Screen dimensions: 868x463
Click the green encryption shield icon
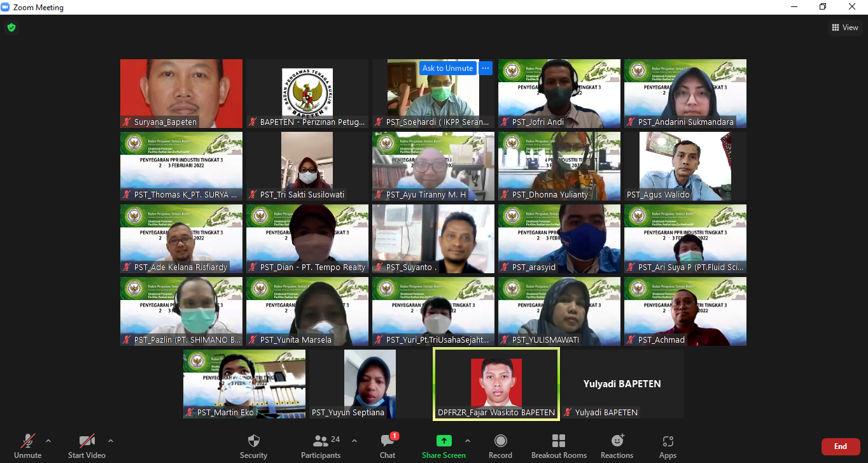coord(11,27)
